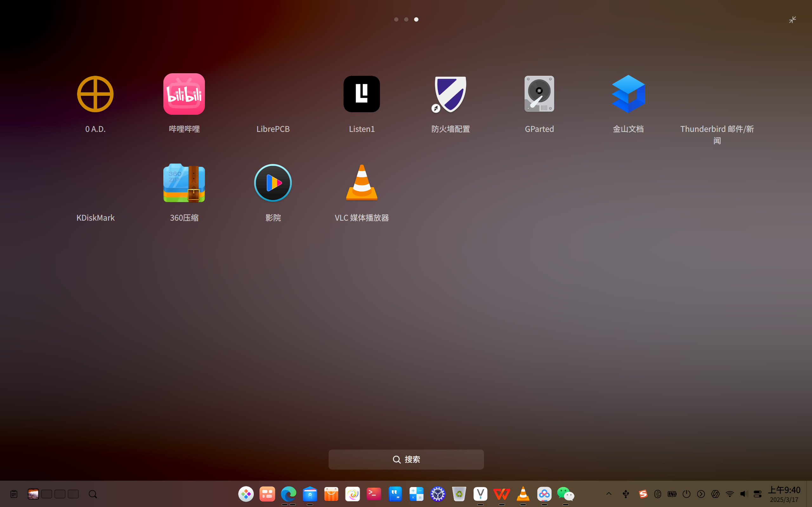This screenshot has height=507, width=812.
Task: Go to the first launcher page dot
Action: pyautogui.click(x=396, y=19)
